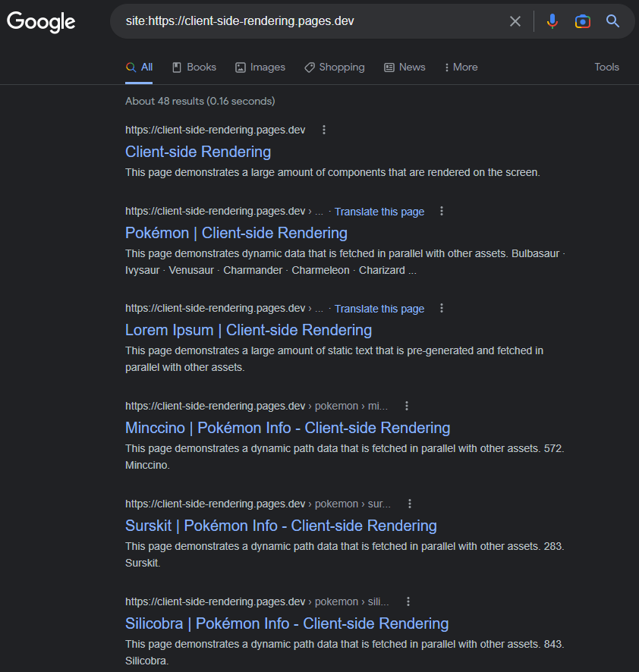The height and width of the screenshot is (672, 639).
Task: Switch to the Images tab
Action: pos(260,67)
